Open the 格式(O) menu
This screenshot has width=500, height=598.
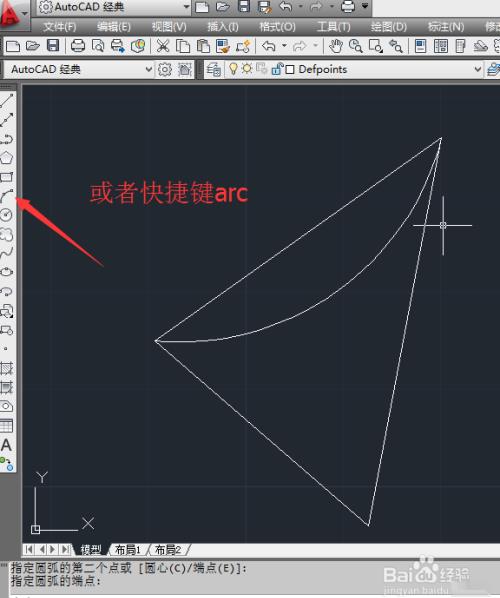(277, 27)
